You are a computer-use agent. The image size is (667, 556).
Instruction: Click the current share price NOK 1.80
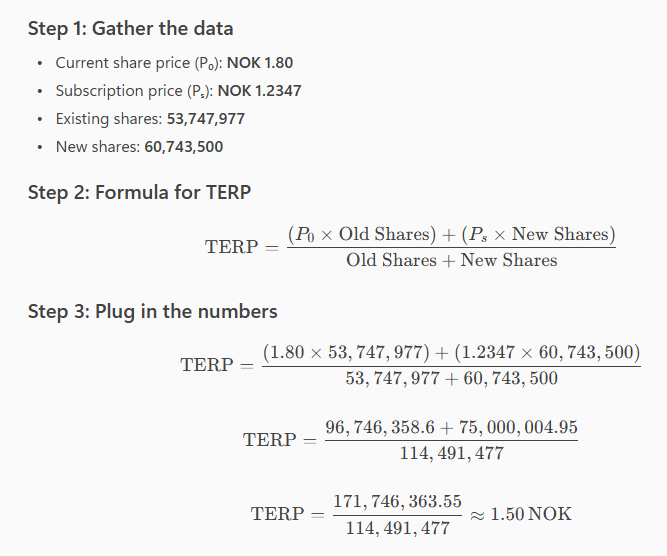(260, 63)
